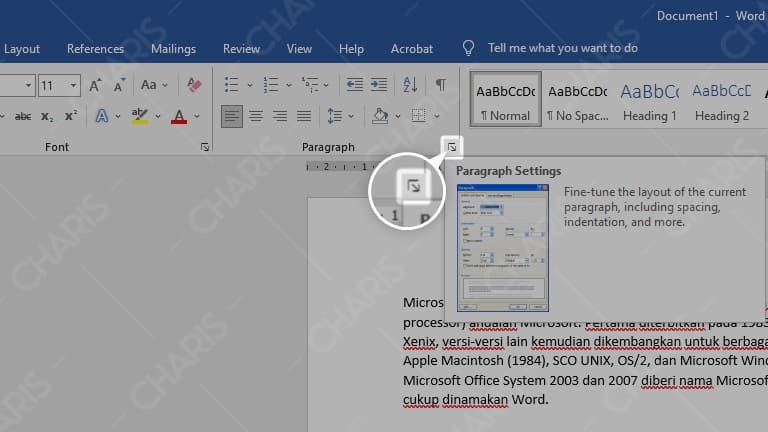Open the Text Effects dropdown arrow

[118, 117]
